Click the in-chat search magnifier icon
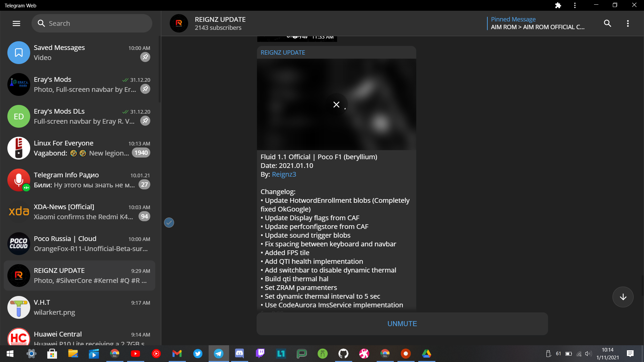644x362 pixels. pos(607,23)
